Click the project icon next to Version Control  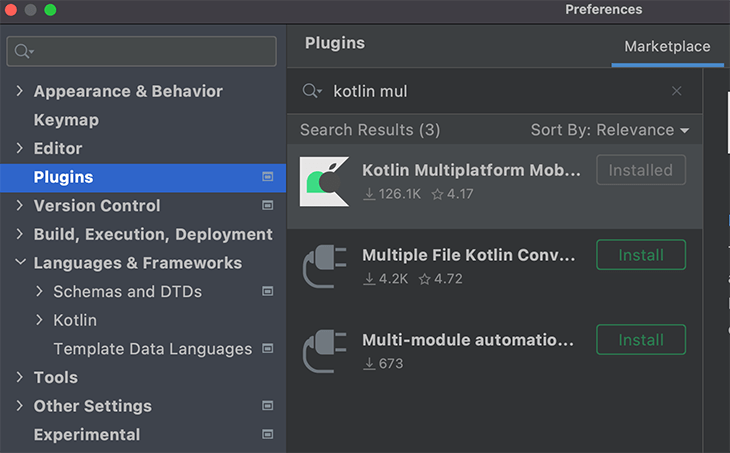tap(268, 205)
